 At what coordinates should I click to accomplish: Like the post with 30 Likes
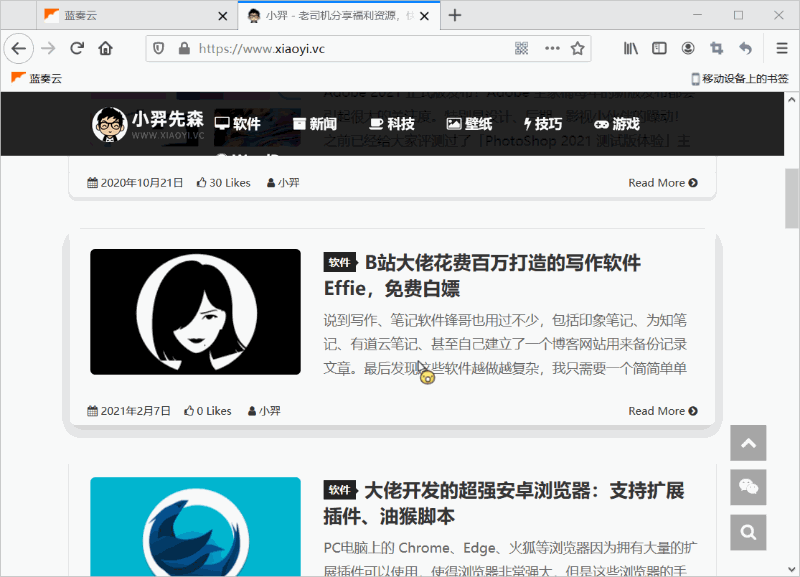pyautogui.click(x=223, y=183)
